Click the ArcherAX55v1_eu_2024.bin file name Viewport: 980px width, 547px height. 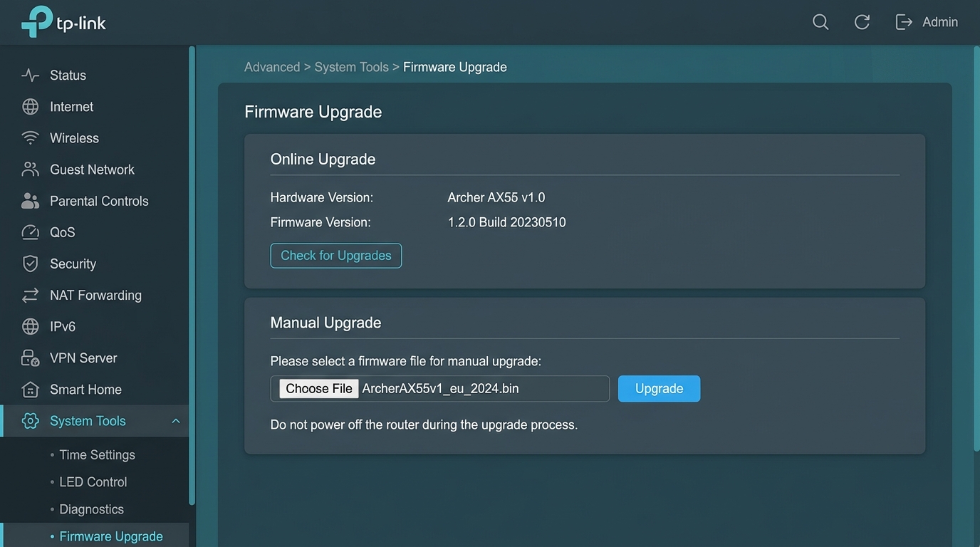441,388
